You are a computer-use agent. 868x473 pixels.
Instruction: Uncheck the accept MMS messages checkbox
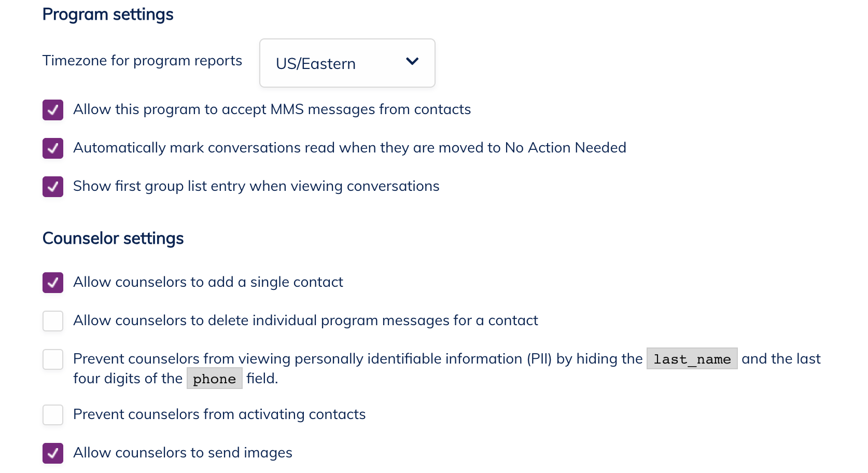tap(53, 110)
